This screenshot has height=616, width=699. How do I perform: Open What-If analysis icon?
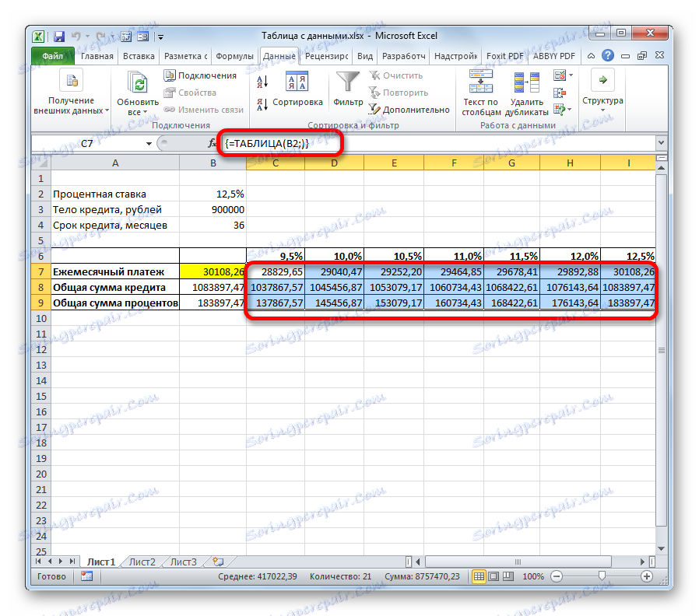coord(559,109)
